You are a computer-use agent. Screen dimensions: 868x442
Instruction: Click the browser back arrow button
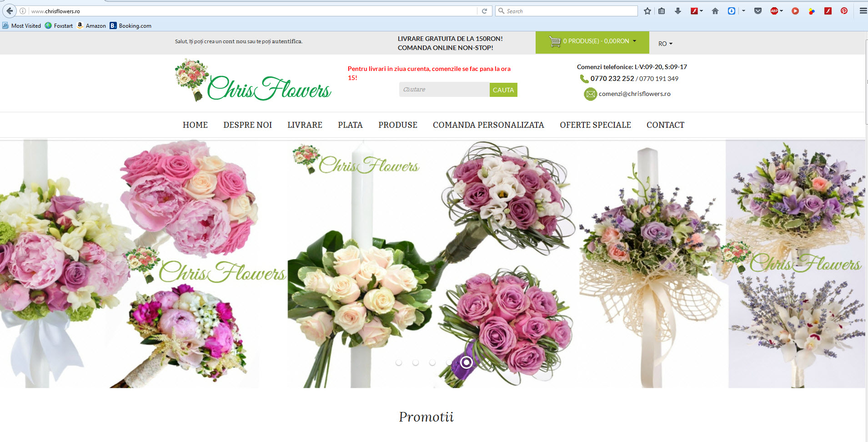(x=10, y=11)
